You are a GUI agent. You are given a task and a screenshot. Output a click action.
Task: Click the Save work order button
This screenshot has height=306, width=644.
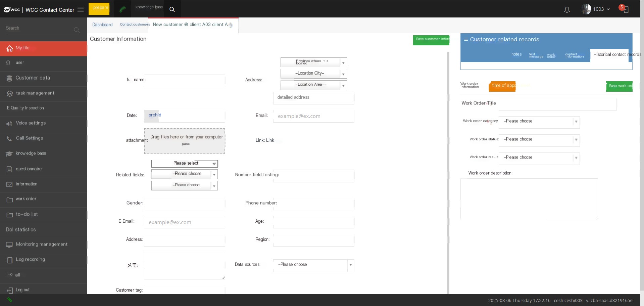click(x=619, y=86)
